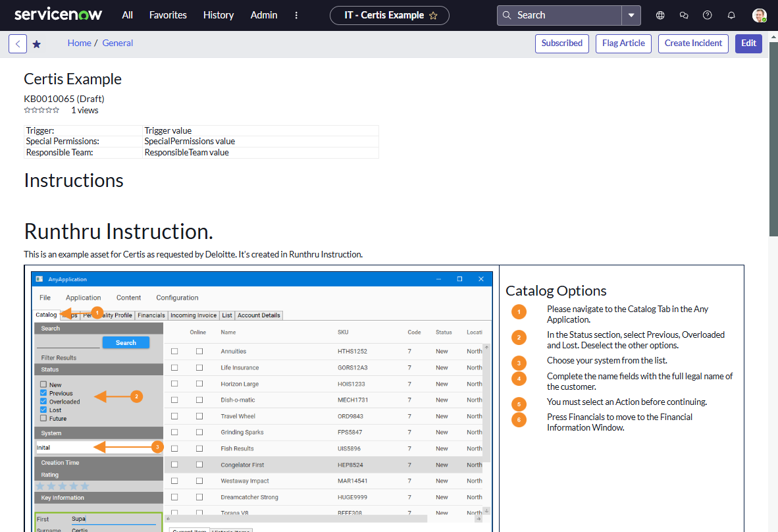Click the globe language icon

coord(660,15)
